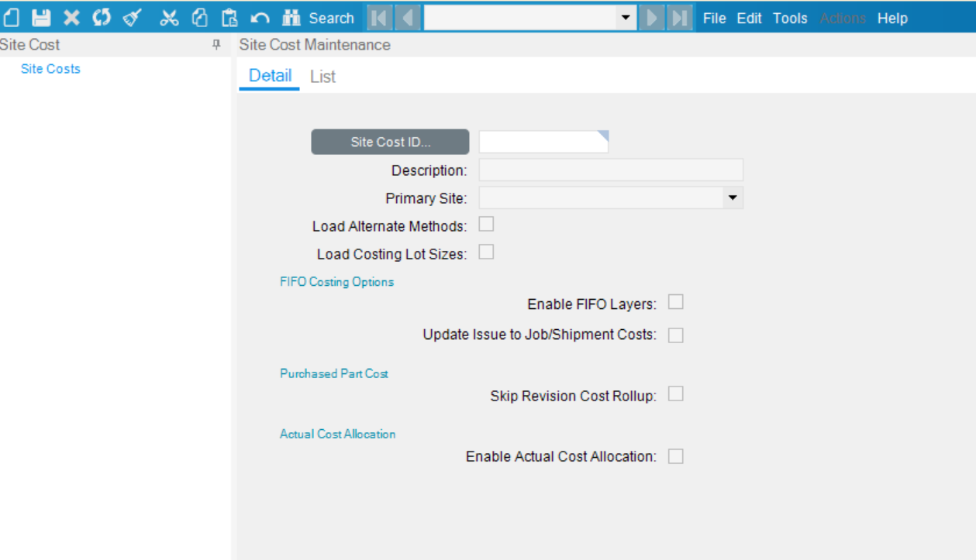
Task: Open the Tools menu
Action: (x=790, y=18)
